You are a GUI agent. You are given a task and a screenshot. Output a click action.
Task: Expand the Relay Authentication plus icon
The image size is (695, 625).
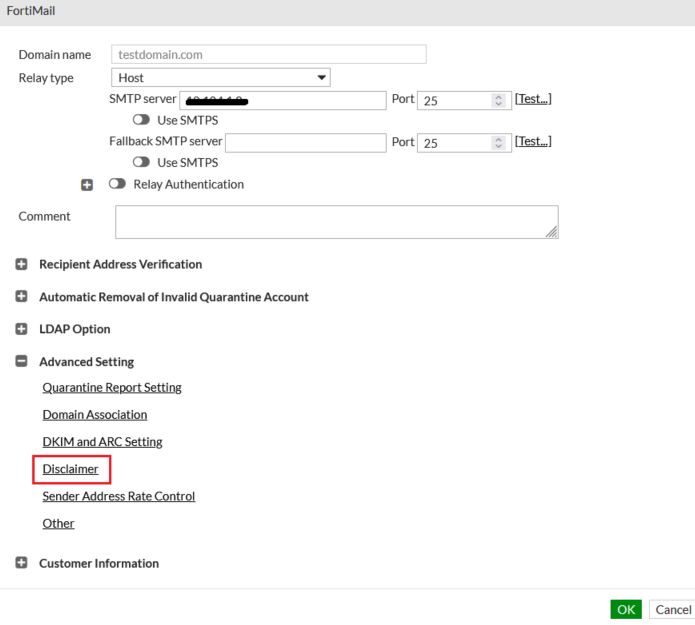coord(88,185)
